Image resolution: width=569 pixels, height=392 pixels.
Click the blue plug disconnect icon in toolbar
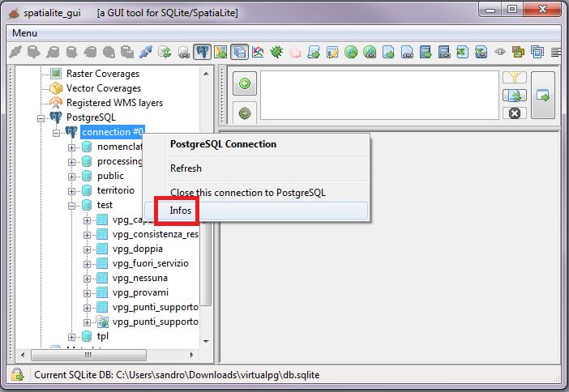point(146,52)
